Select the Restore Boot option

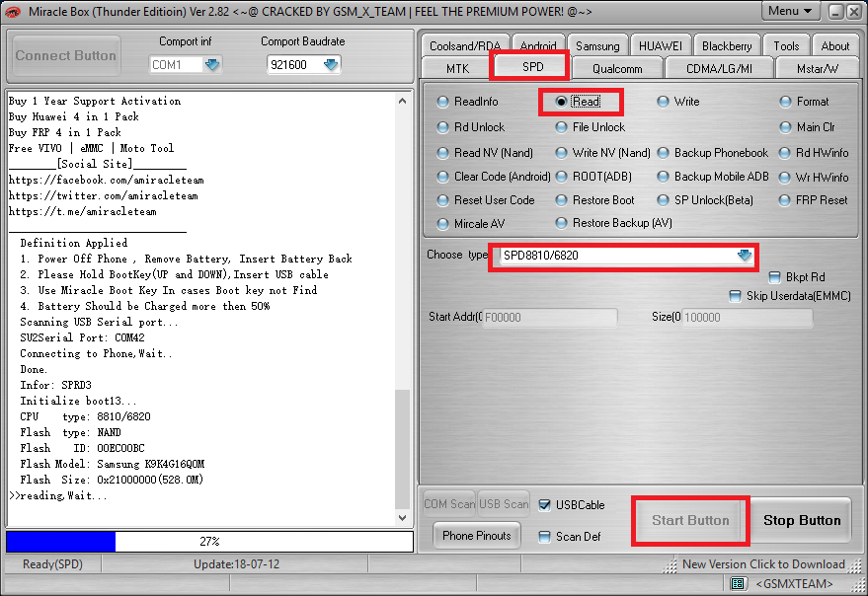click(x=595, y=200)
